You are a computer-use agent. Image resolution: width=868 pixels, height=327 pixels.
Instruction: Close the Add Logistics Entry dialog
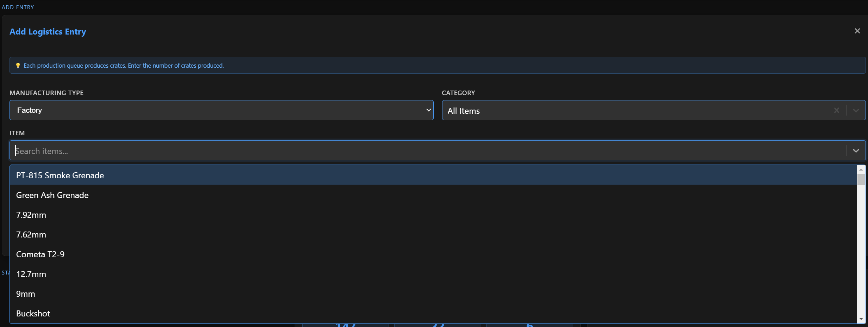click(857, 31)
